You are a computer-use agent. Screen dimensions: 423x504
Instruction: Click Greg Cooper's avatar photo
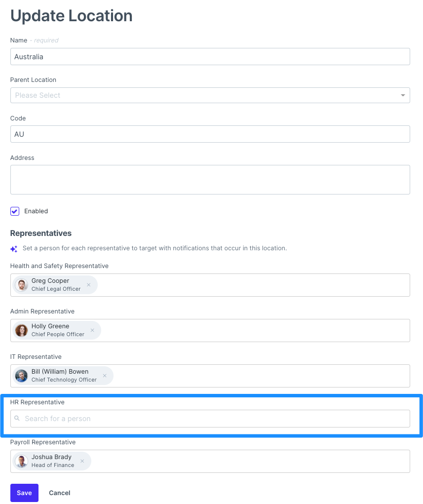click(22, 285)
